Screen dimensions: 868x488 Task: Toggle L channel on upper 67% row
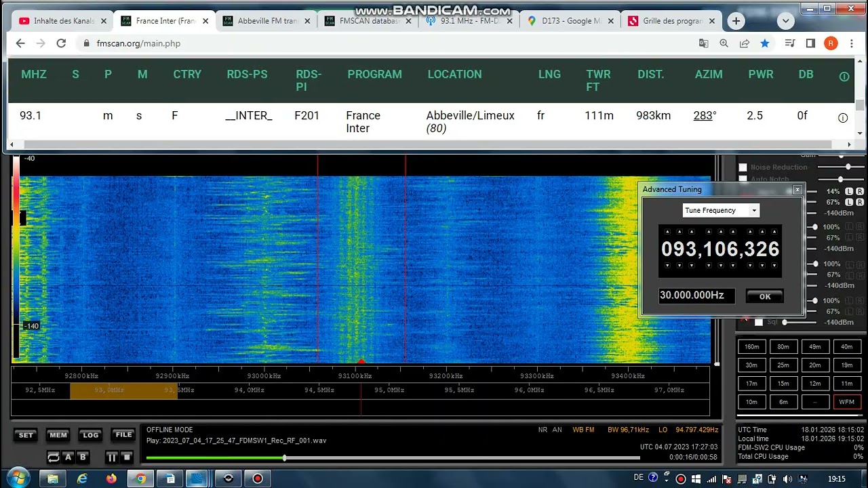(850, 202)
